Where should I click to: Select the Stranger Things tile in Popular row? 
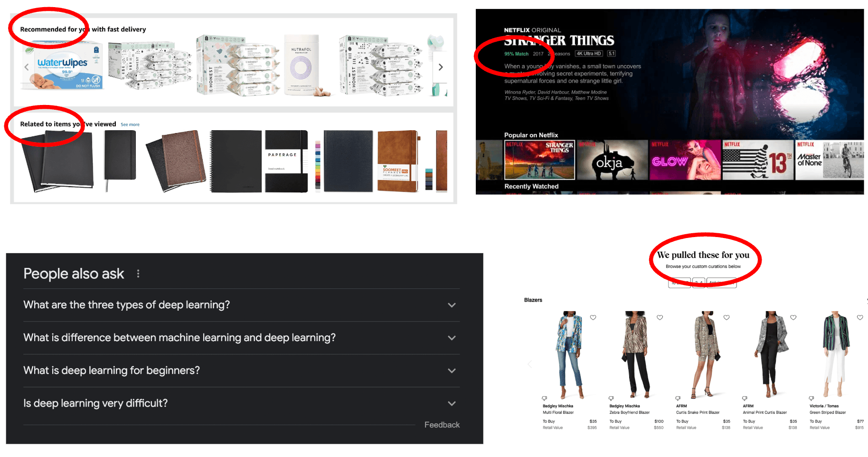click(539, 160)
